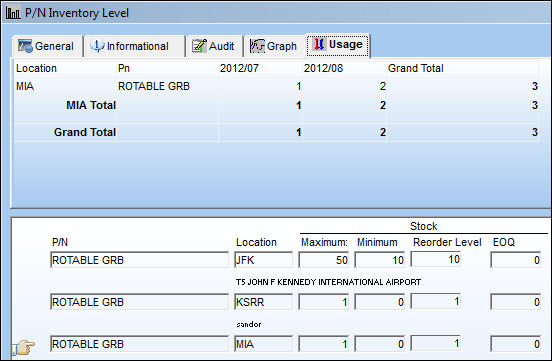552x361 pixels.
Task: Select the ROTABLE GRB cell in usage grid
Action: pos(154,86)
